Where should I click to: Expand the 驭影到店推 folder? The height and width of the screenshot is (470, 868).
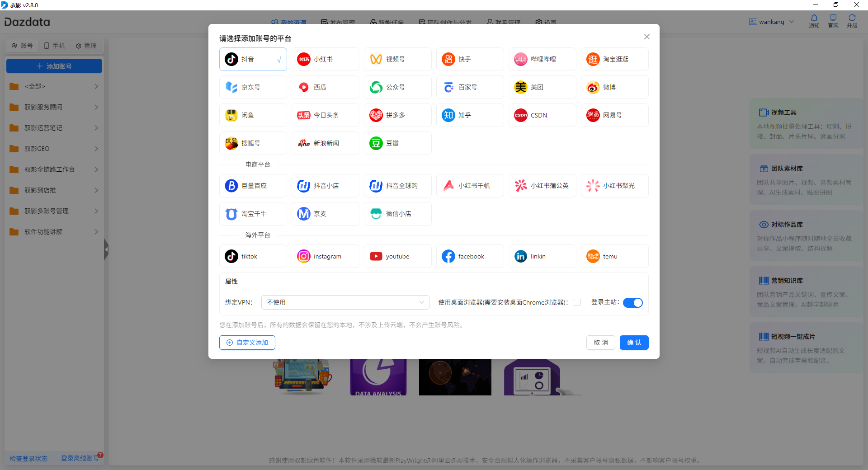tap(54, 190)
